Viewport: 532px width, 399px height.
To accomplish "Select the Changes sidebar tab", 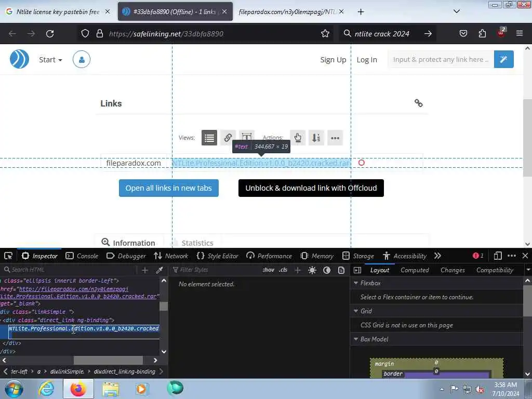I will [x=453, y=270].
